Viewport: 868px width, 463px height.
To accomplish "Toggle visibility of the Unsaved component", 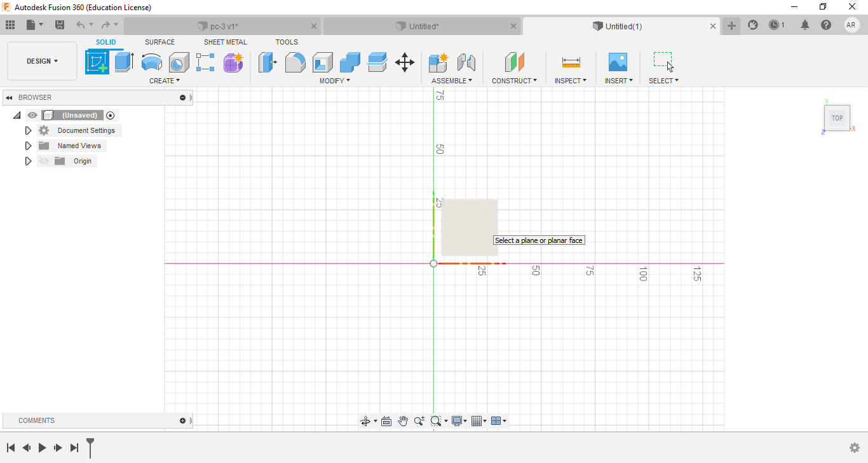I will tap(32, 115).
